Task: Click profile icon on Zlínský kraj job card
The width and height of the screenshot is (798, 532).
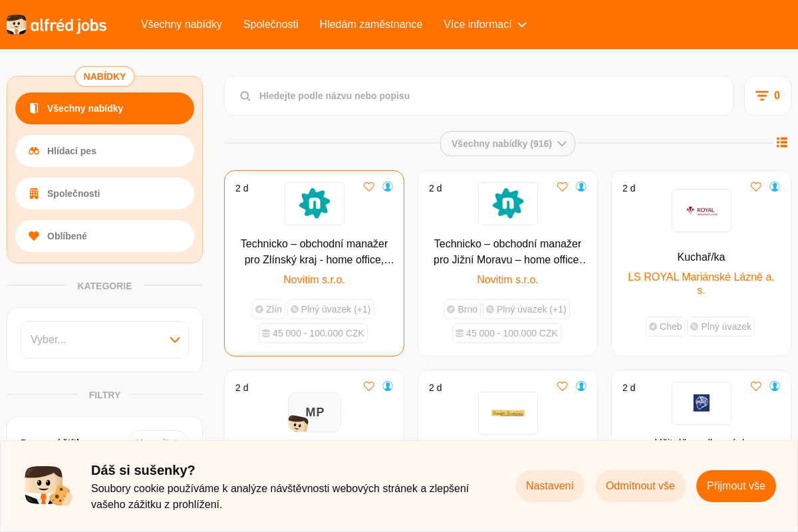Action: pyautogui.click(x=388, y=187)
